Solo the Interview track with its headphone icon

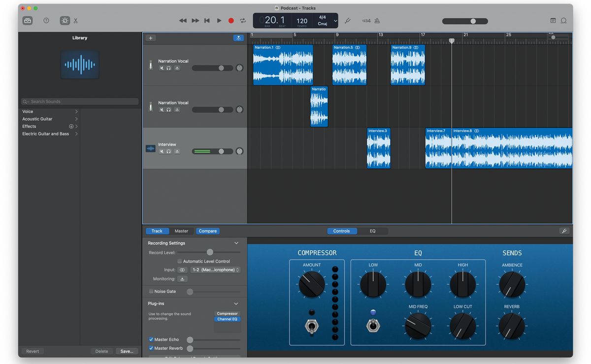tap(168, 151)
